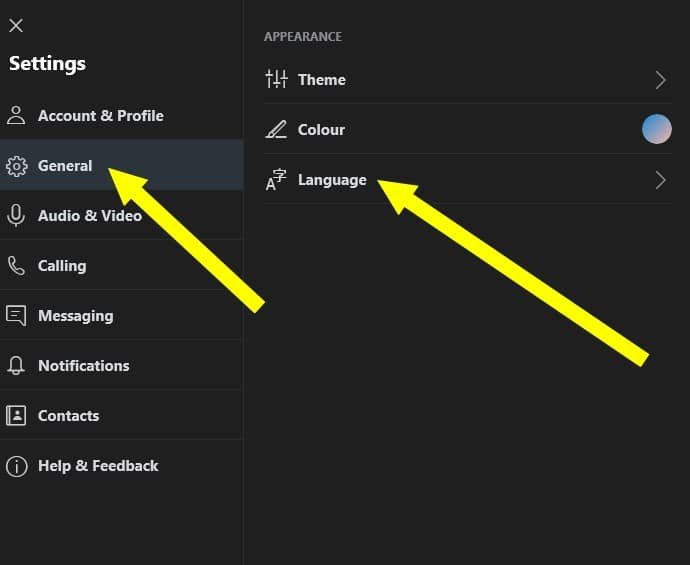Click the Help & Feedback info icon
Screen dimensions: 690x565
click(x=17, y=466)
